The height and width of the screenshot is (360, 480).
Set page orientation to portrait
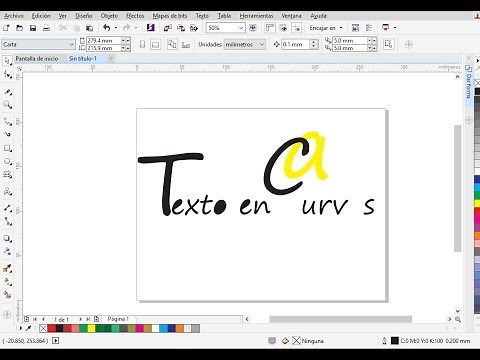[x=142, y=44]
